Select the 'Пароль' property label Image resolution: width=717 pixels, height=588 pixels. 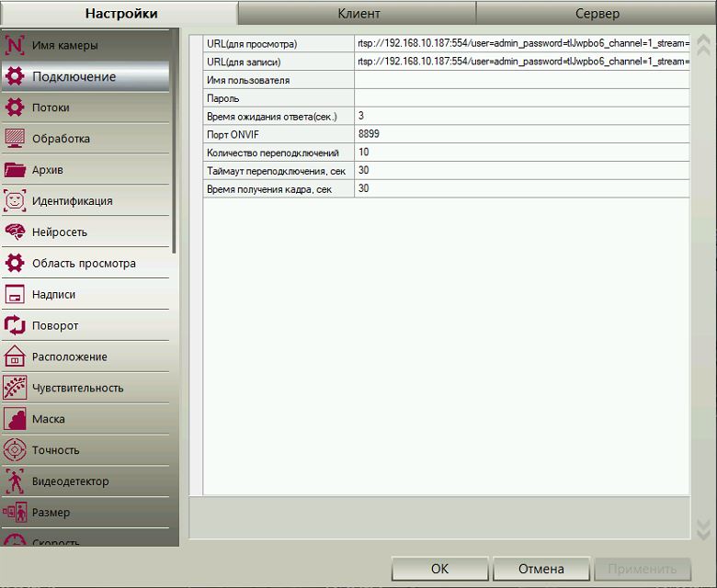point(222,98)
